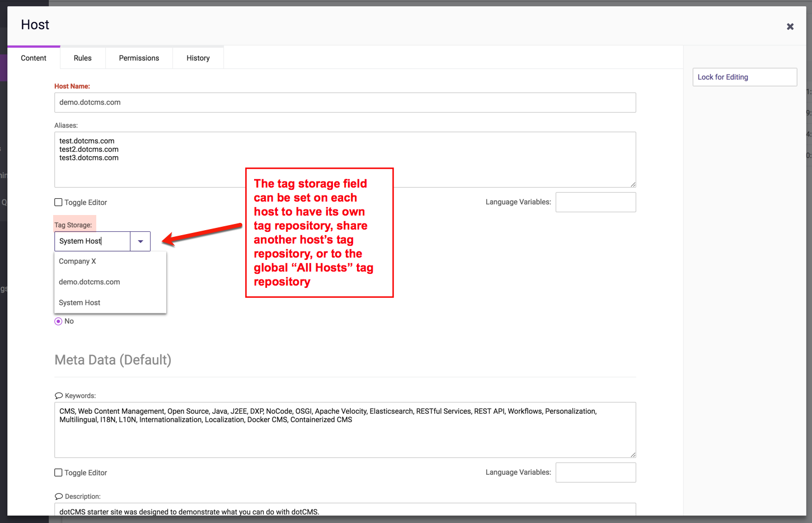Enable Toggle Editor checkbox under Keywords
This screenshot has width=812, height=523.
[x=58, y=473]
